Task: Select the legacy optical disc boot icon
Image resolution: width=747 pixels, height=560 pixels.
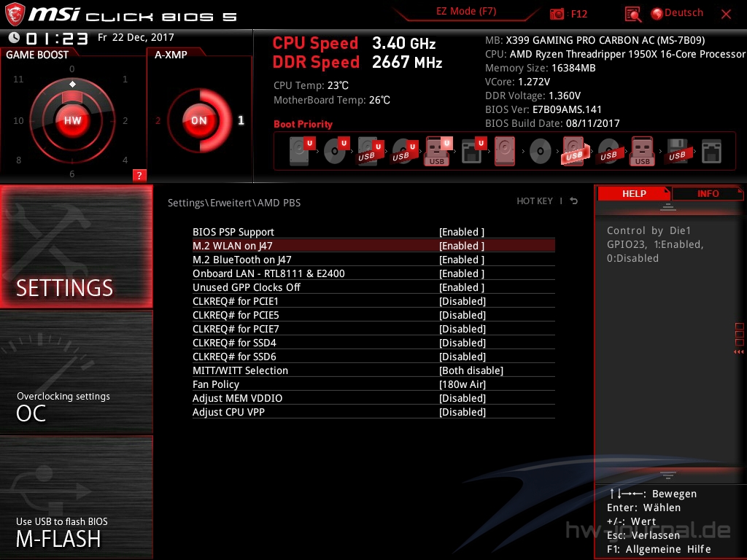Action: click(541, 152)
